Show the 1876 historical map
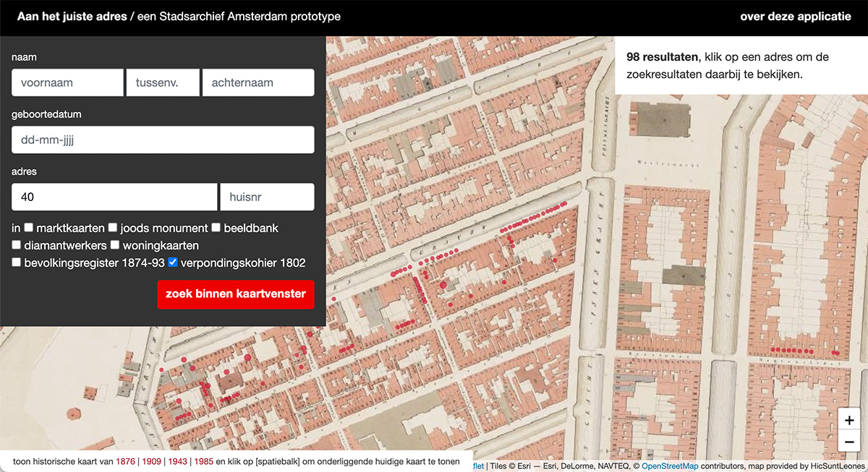The image size is (868, 472). [x=126, y=461]
